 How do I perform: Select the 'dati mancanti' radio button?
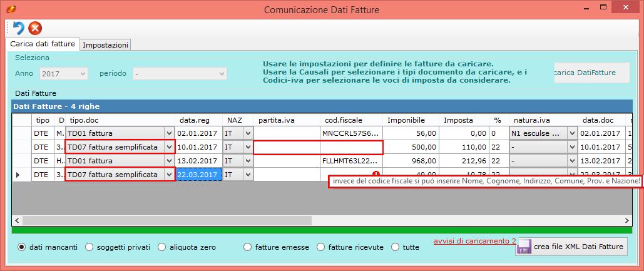coord(22,247)
